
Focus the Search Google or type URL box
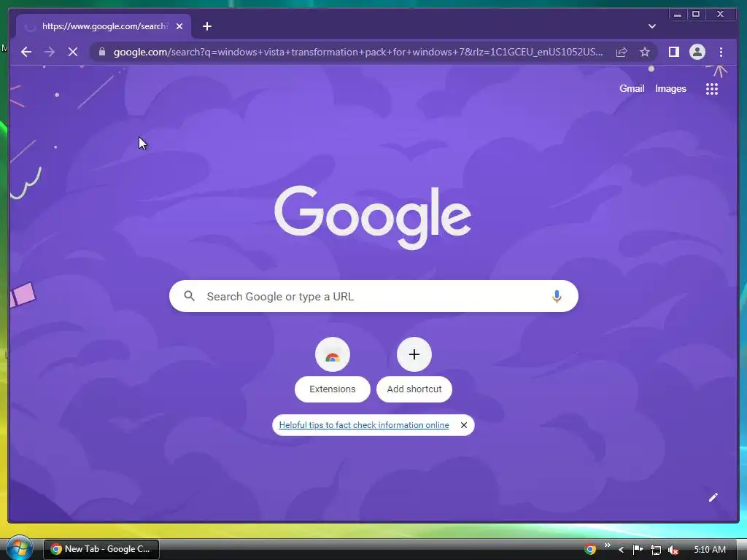tap(374, 296)
